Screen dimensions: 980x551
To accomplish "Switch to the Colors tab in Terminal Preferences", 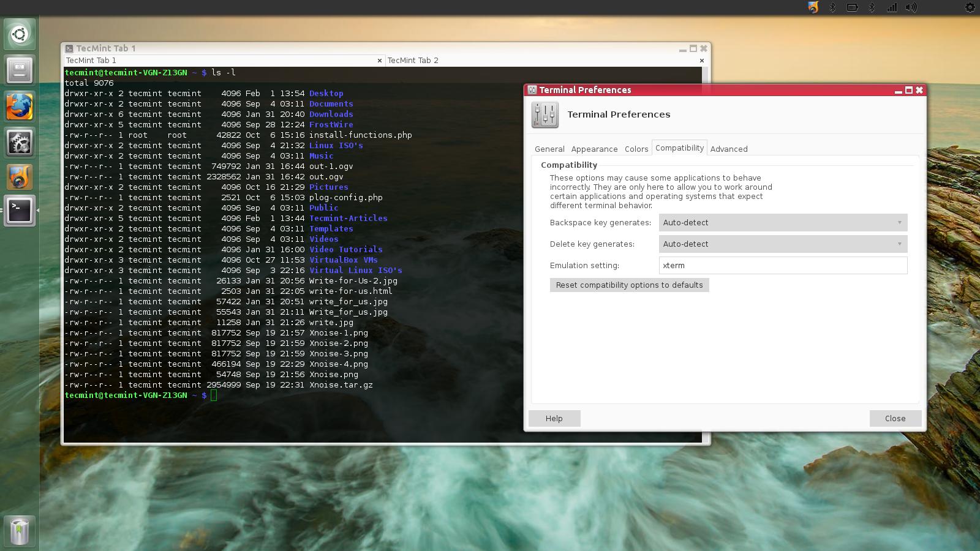I will (636, 149).
